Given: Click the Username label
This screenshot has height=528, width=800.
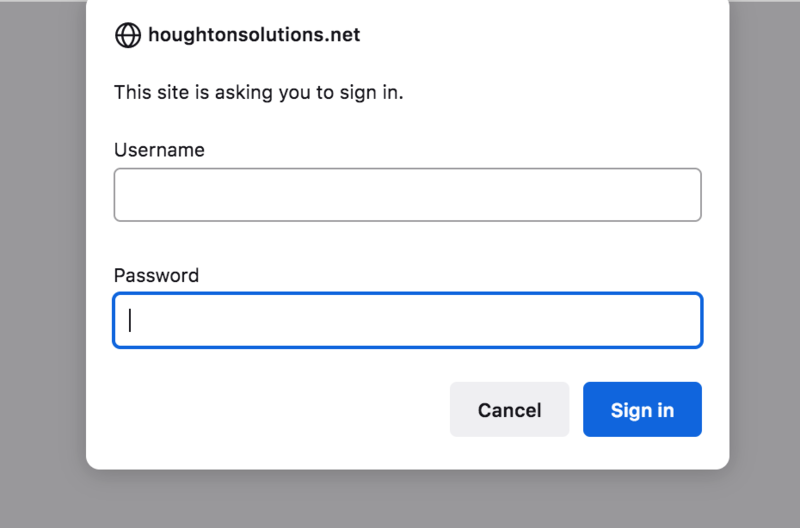Looking at the screenshot, I should click(x=159, y=150).
